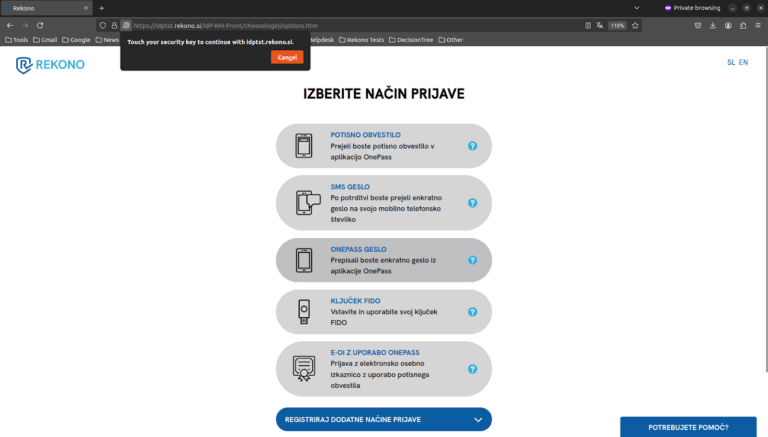Click the Private browsing indicator

pos(692,8)
